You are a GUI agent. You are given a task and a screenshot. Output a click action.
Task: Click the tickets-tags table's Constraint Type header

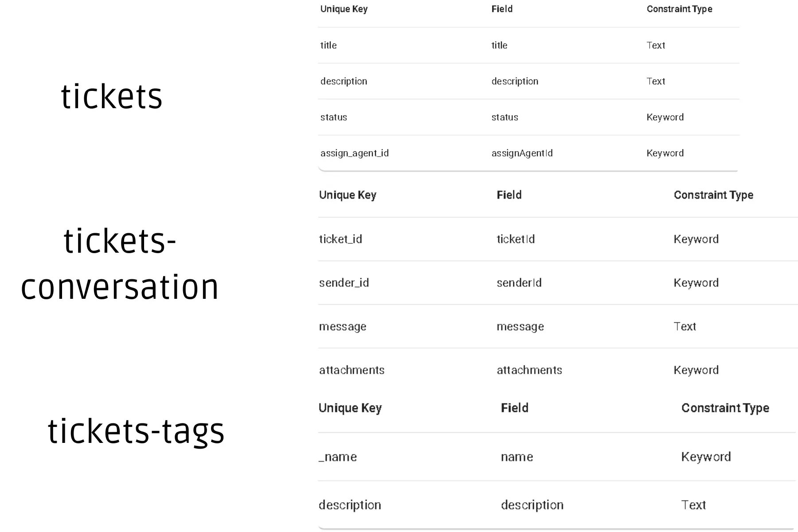pyautogui.click(x=725, y=408)
